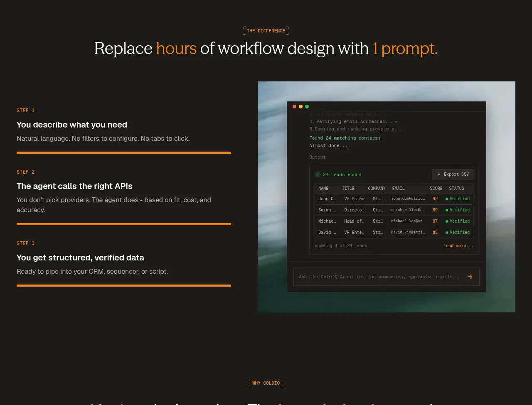Click the michael.lee@st… email cell
Image resolution: width=532 pixels, height=405 pixels.
coord(408,221)
